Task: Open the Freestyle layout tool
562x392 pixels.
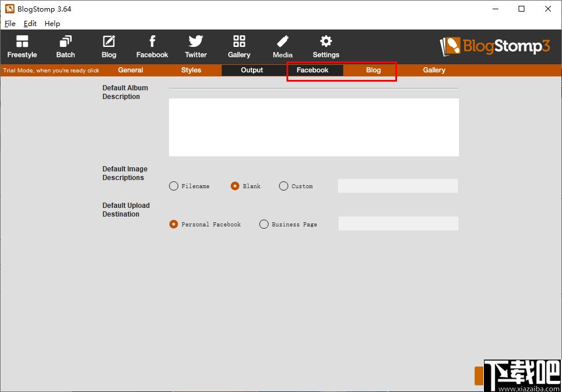Action: [x=22, y=47]
